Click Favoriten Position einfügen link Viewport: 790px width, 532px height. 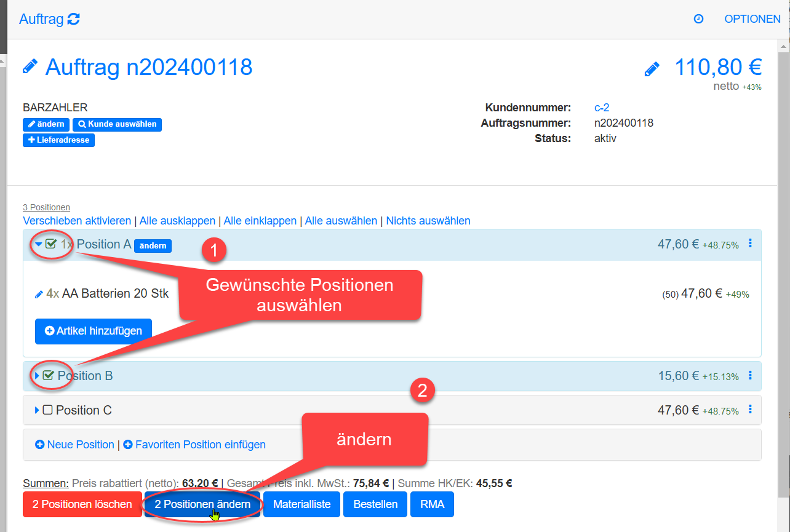[x=194, y=445]
